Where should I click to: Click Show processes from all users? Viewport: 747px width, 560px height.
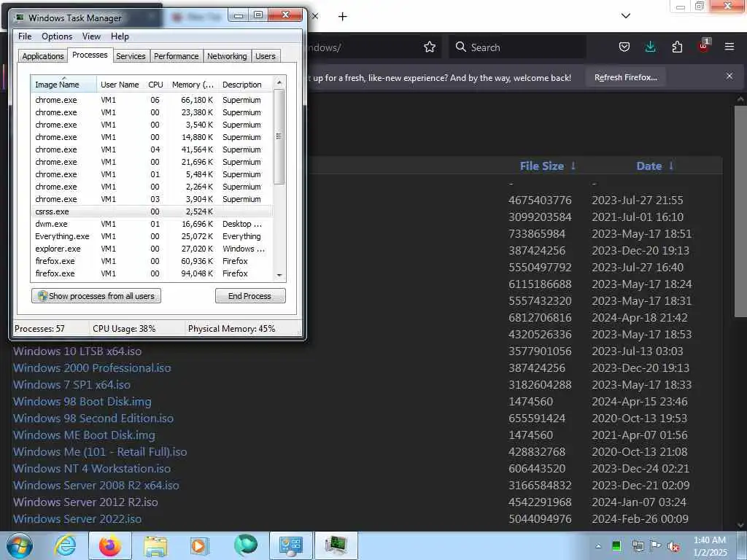point(96,296)
